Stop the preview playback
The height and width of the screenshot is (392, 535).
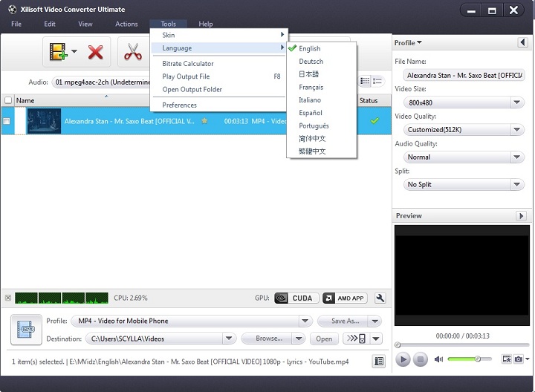(x=421, y=359)
